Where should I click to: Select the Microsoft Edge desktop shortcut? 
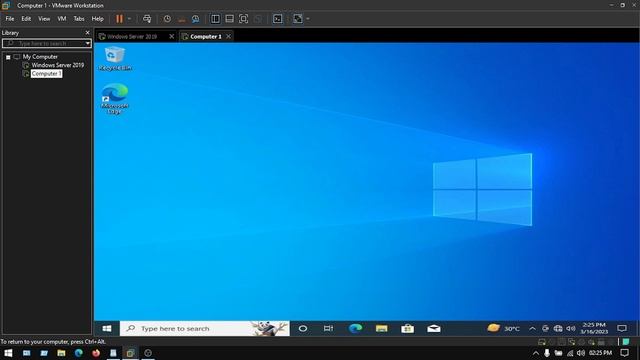[115, 98]
